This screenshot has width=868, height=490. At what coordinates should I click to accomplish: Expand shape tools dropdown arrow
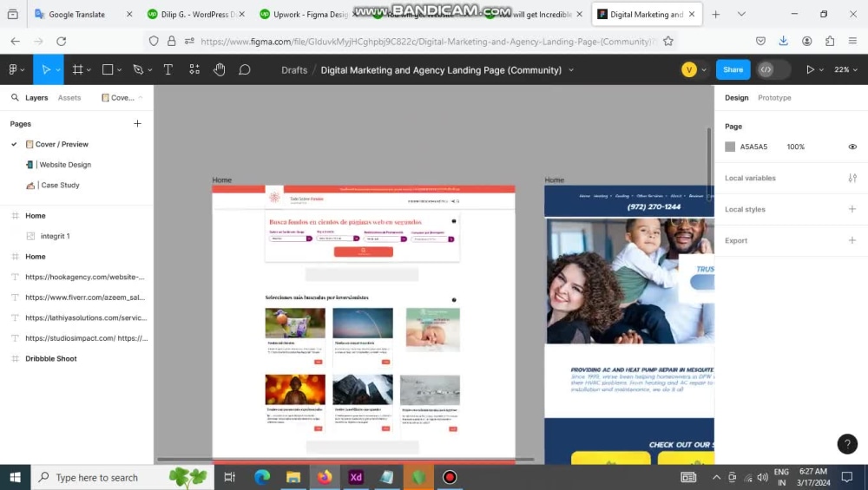pyautogui.click(x=119, y=70)
